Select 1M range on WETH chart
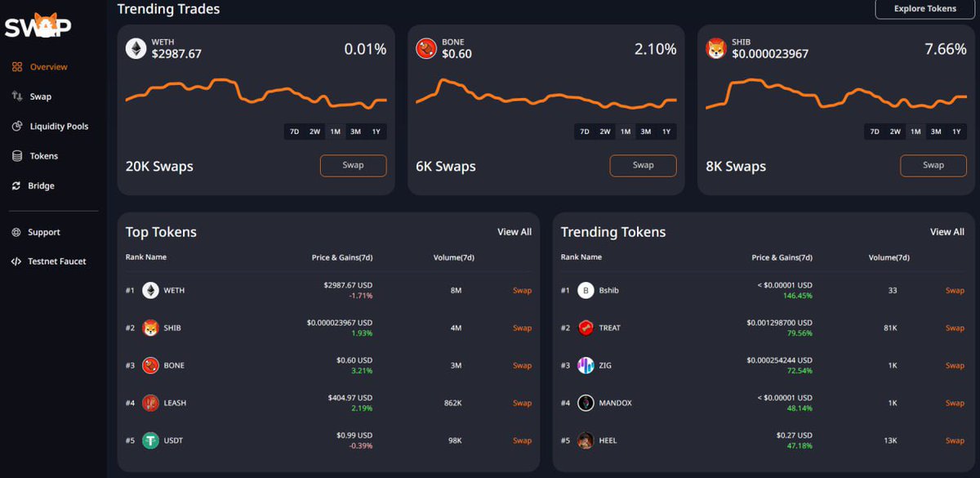 [336, 132]
